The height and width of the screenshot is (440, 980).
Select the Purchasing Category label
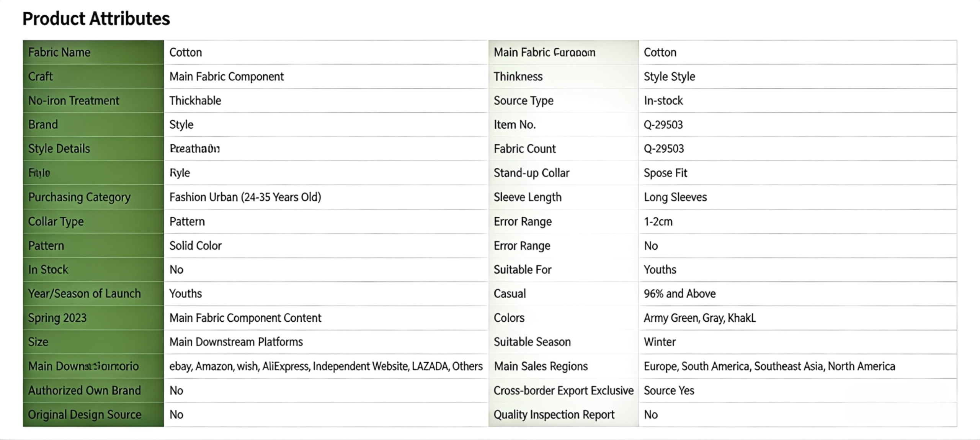coord(79,197)
